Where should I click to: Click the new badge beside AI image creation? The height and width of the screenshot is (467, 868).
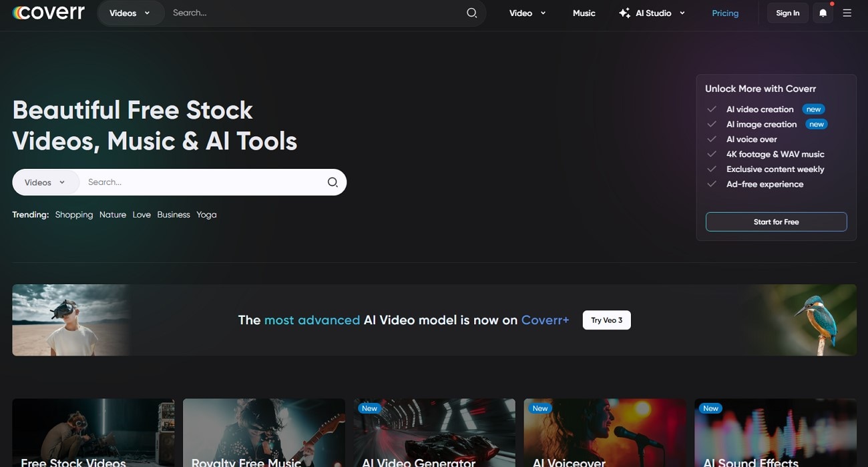(817, 124)
